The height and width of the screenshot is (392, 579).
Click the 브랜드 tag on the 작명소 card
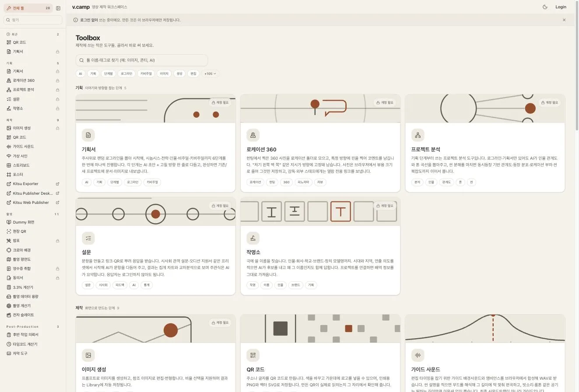click(x=295, y=285)
